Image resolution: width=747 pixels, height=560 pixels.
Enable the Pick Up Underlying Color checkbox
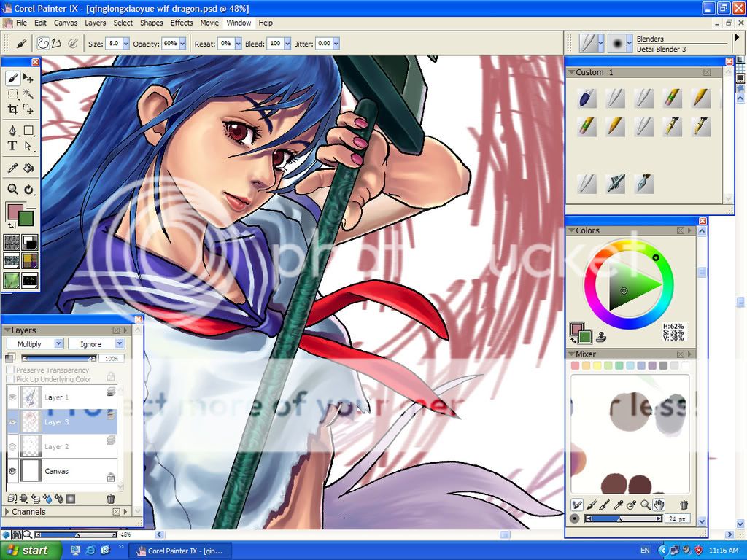[x=10, y=379]
